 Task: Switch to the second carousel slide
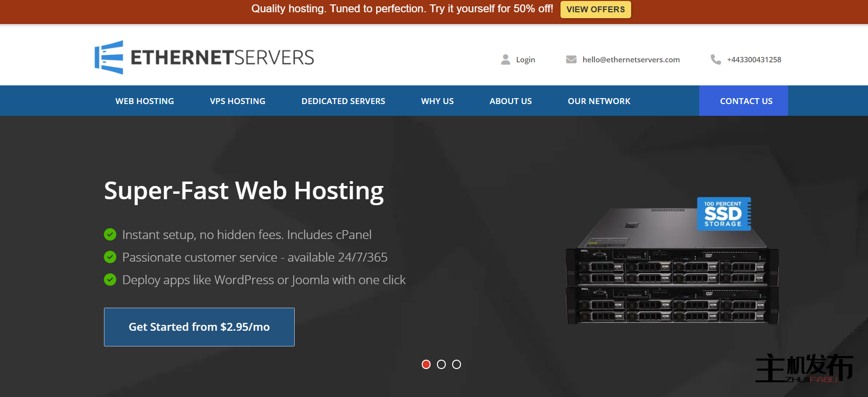(x=441, y=364)
